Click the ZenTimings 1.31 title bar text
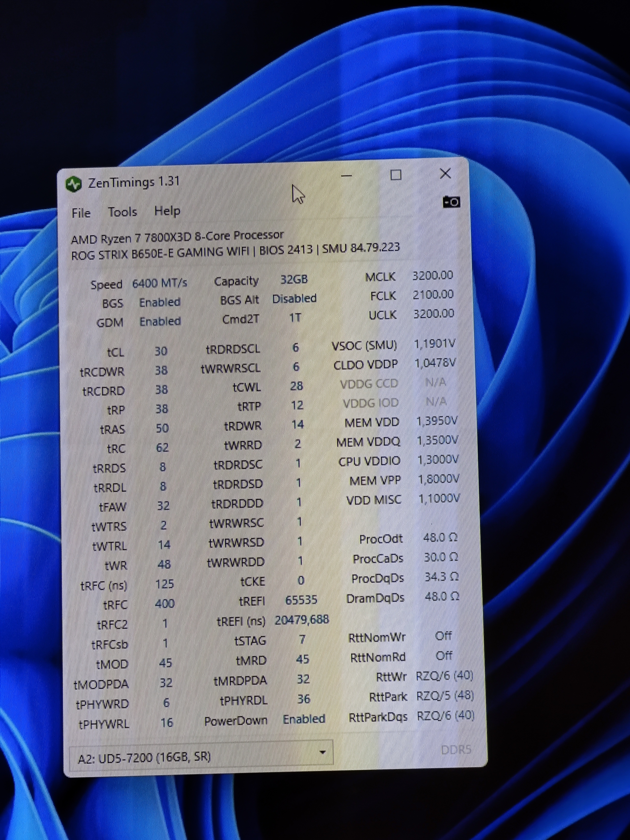Screen dimensions: 630x840 (134, 183)
